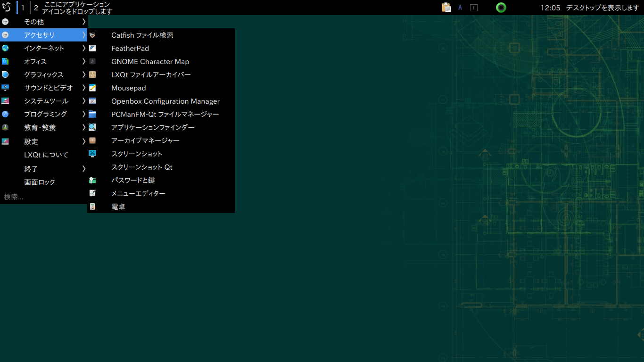Click the サウンドとビデオ category icon
This screenshot has height=362, width=644.
pyautogui.click(x=5, y=88)
